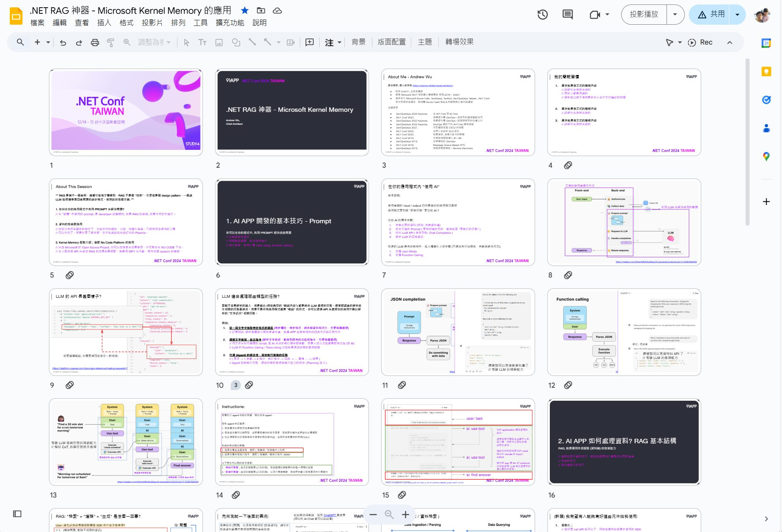The image size is (782, 532).
Task: Open the 共用 share options dropdown
Action: [x=737, y=15]
